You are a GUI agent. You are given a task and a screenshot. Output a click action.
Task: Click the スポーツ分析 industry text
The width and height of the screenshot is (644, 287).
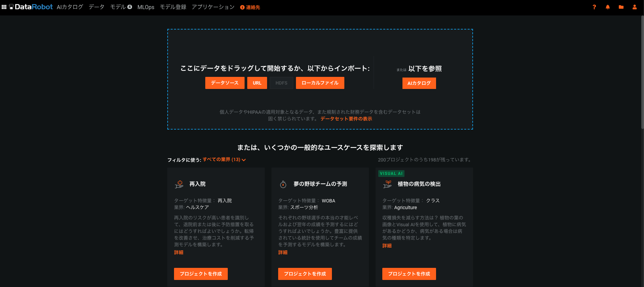[304, 207]
